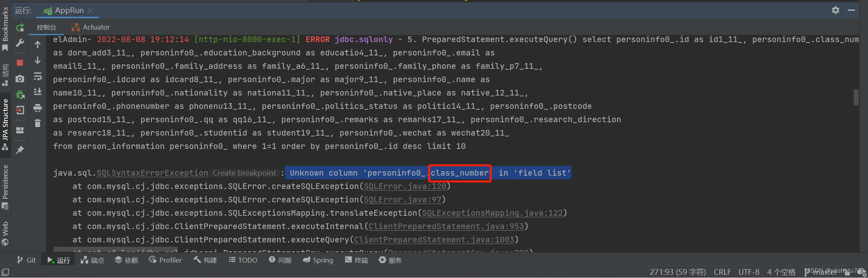The width and height of the screenshot is (868, 278).
Task: Clear console with the trash can icon
Action: point(38,123)
